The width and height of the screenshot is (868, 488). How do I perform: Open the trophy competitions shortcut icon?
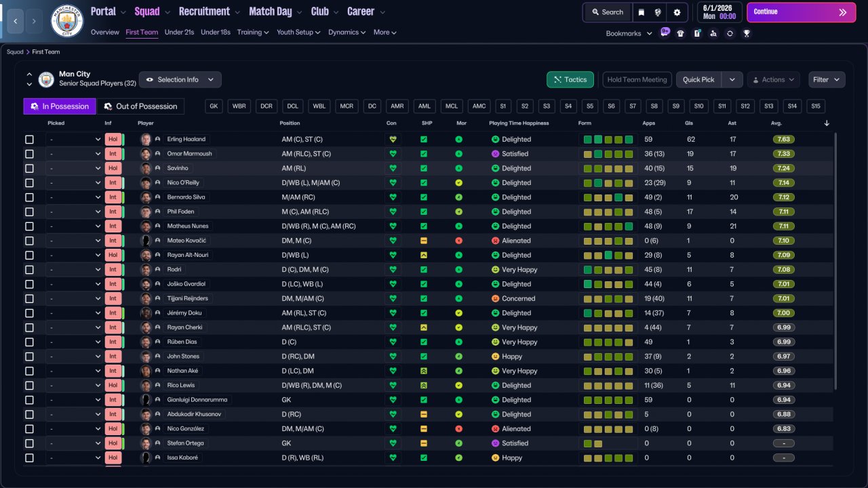click(747, 33)
